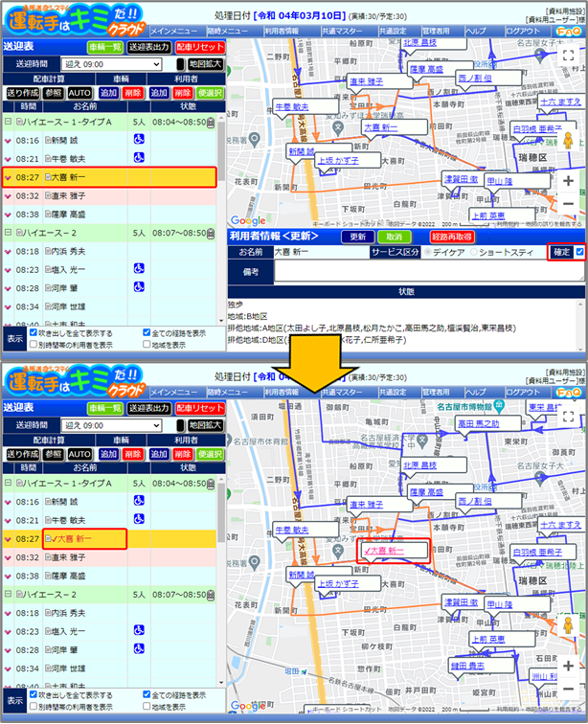Click wheelchair icon for 新開 誠 in lower list
This screenshot has width=588, height=724.
tap(139, 501)
